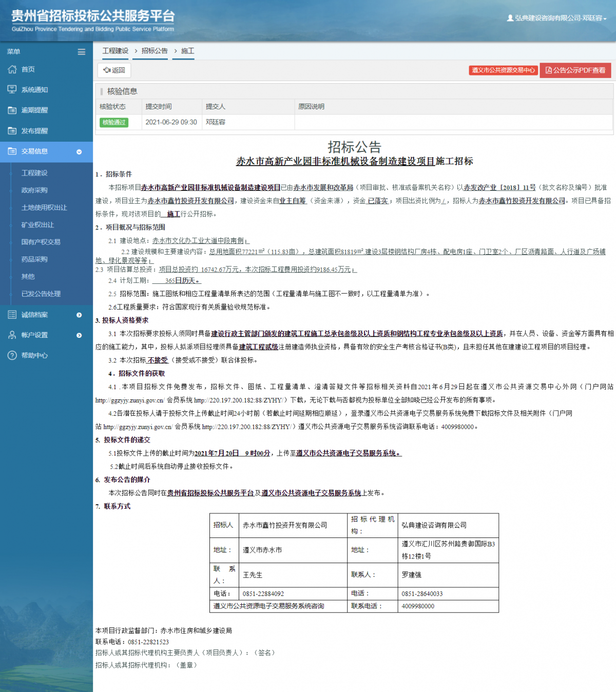Click the 返回 return button
Viewport: 616px width, 692px height.
[114, 70]
